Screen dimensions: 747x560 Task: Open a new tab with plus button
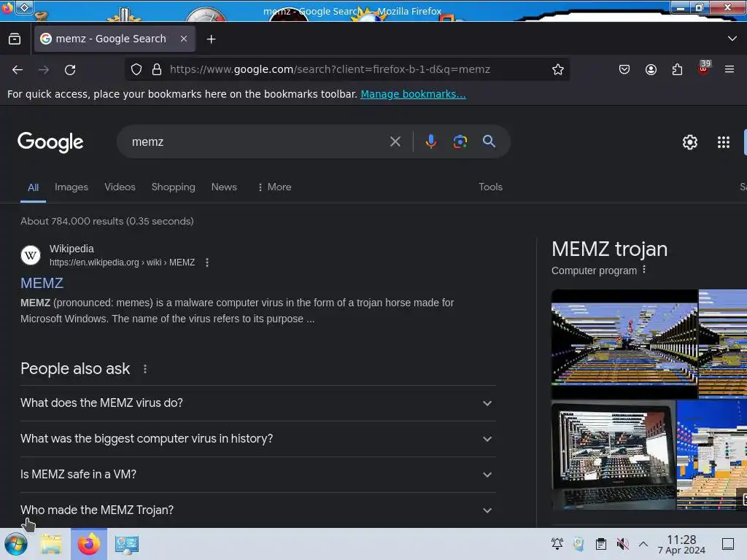click(x=211, y=39)
